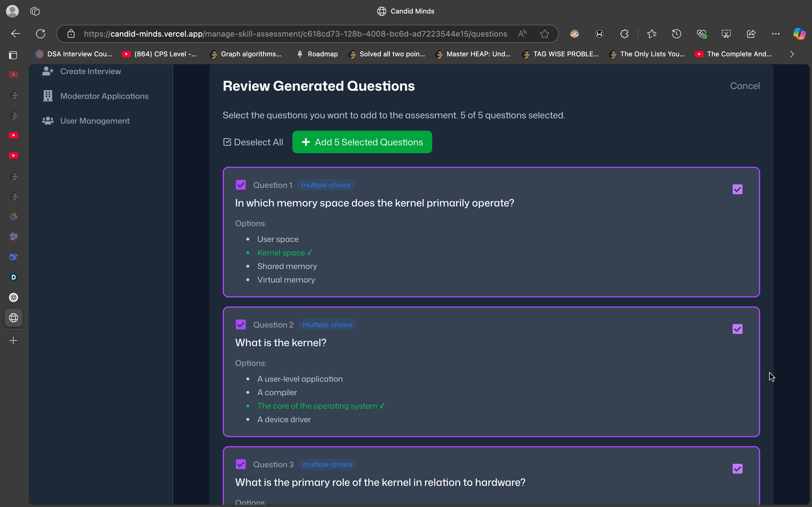Add page to favorites star icon
Image resolution: width=812 pixels, height=507 pixels.
(545, 34)
